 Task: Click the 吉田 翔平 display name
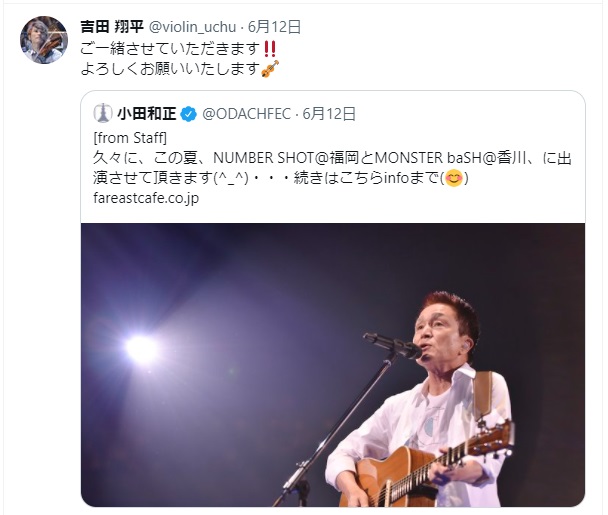pyautogui.click(x=112, y=27)
